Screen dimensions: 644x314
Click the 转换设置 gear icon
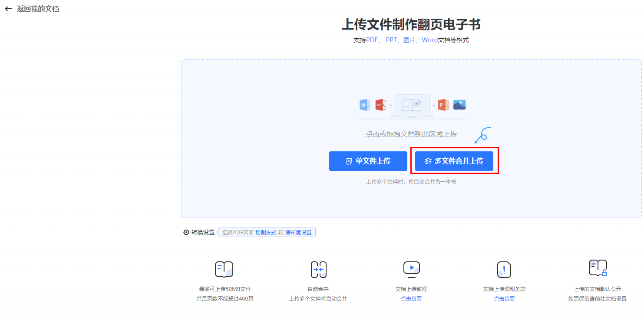coord(186,232)
